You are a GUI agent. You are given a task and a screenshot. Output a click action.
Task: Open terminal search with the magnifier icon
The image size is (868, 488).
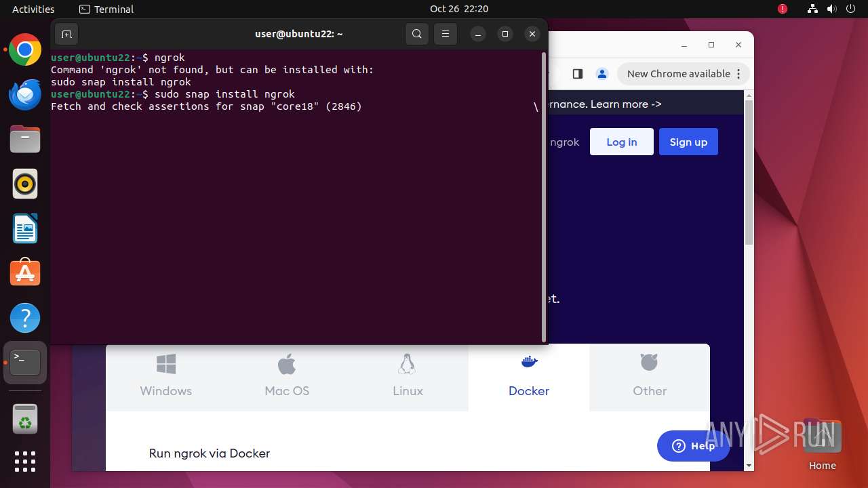[417, 34]
